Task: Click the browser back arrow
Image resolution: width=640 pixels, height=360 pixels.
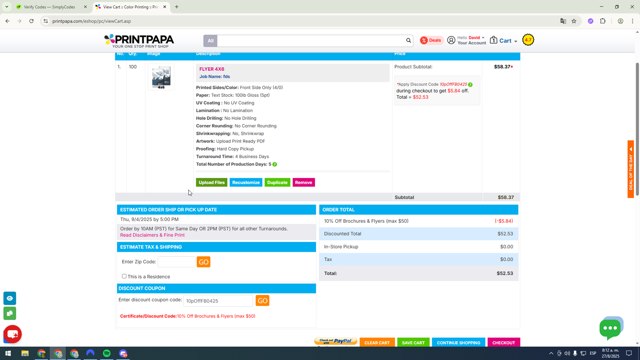Action: pos(7,21)
